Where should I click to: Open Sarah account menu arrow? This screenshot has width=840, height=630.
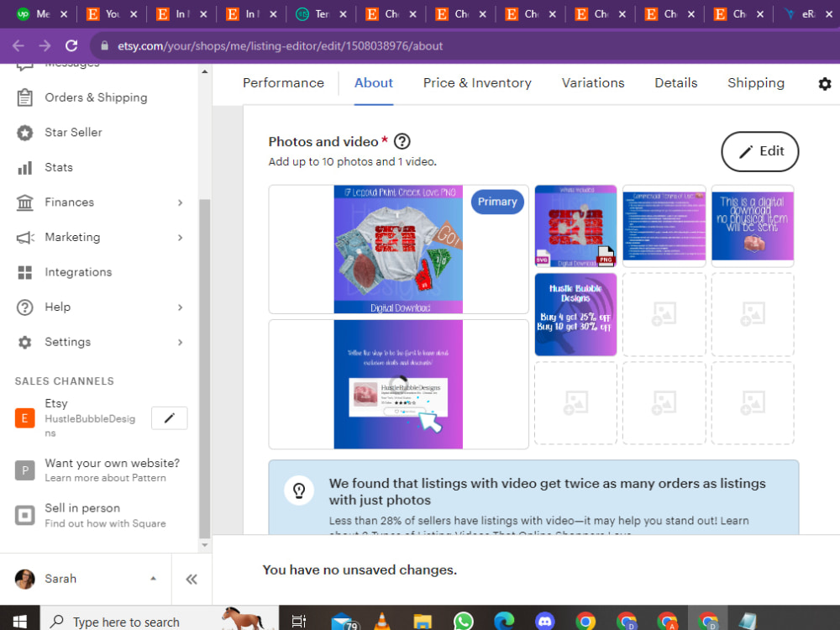pyautogui.click(x=153, y=579)
